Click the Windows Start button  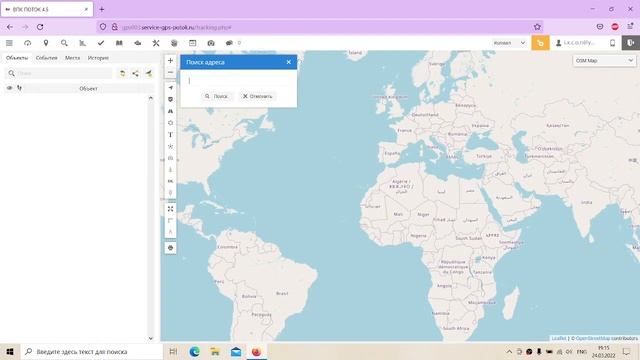10,351
